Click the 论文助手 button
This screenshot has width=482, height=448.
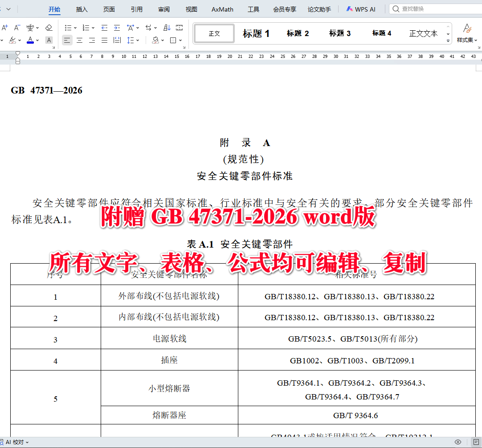tap(319, 9)
